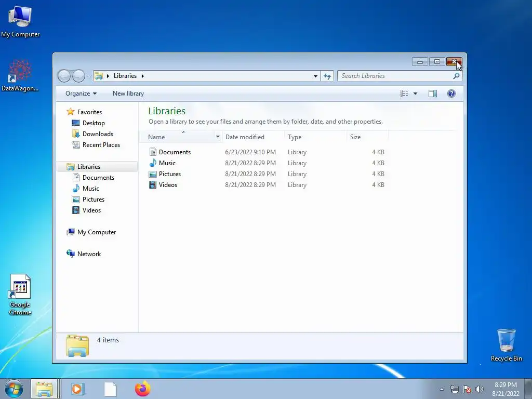Open the Name column filter dropdown arrow
The height and width of the screenshot is (399, 532).
218,137
